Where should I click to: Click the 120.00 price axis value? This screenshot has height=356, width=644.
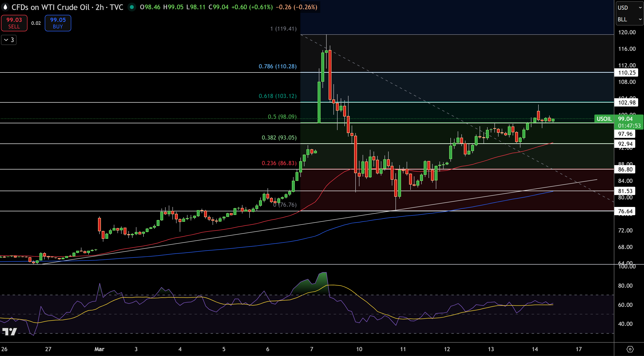pyautogui.click(x=627, y=32)
